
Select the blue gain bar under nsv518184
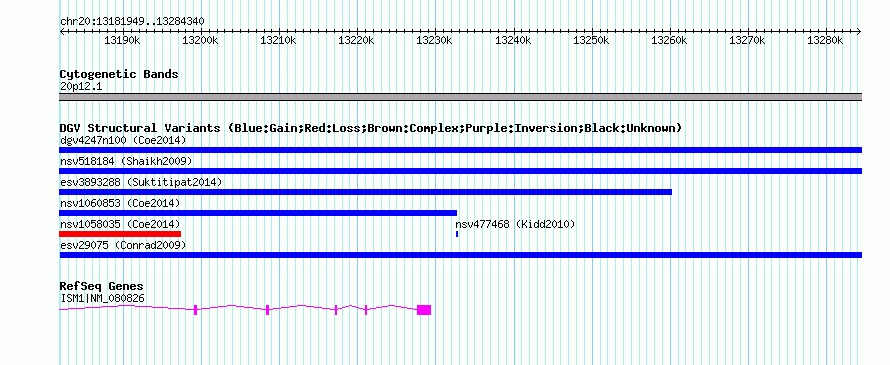pos(461,171)
